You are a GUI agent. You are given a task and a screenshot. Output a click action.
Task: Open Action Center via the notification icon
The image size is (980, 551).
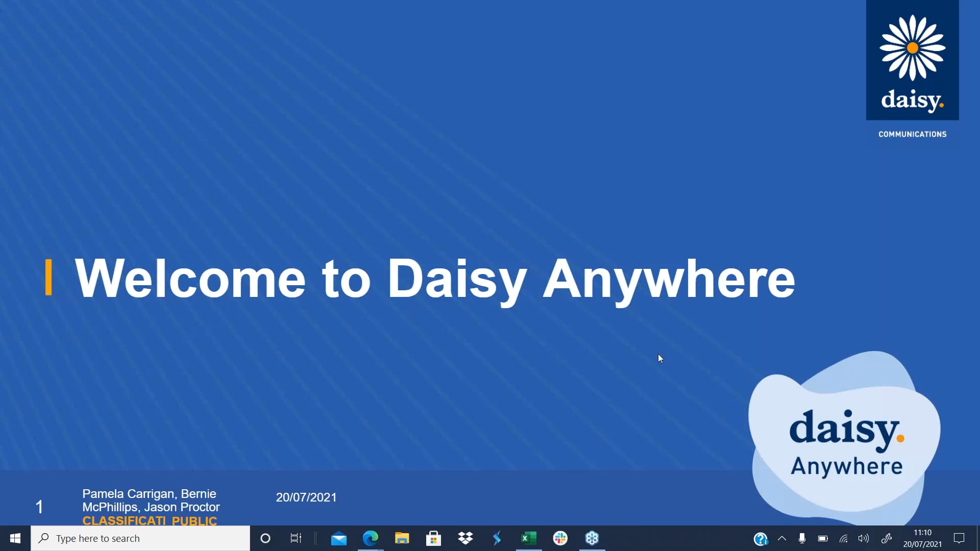[x=959, y=538]
